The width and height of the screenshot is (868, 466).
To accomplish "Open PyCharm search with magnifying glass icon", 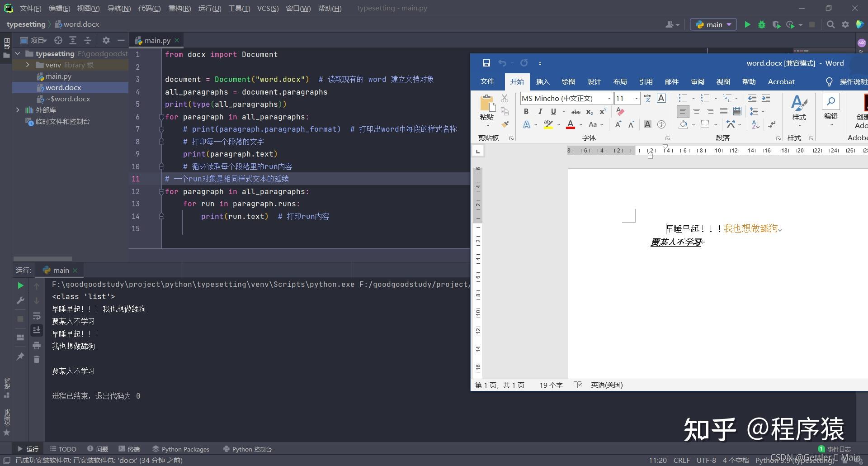I will coord(831,24).
